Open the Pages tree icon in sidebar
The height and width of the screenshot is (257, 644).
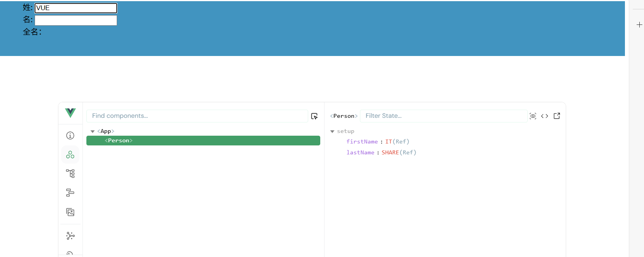(x=70, y=173)
